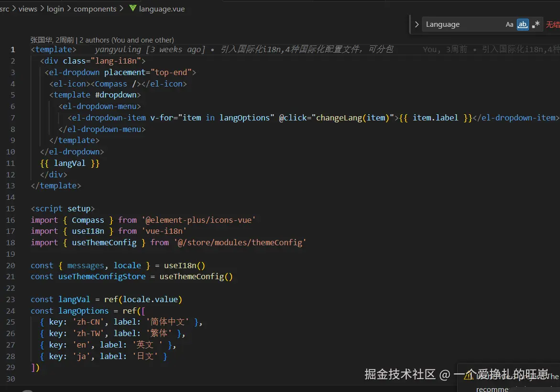Click the '日文' label string

pos(145,356)
